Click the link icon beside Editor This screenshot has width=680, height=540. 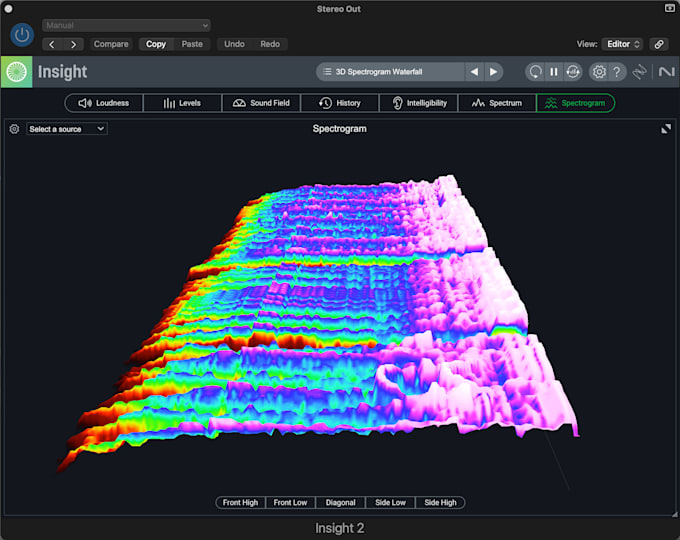(x=659, y=44)
